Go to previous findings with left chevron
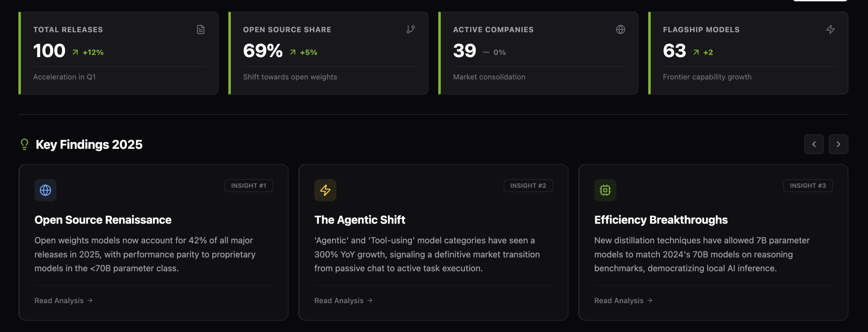 pyautogui.click(x=814, y=144)
